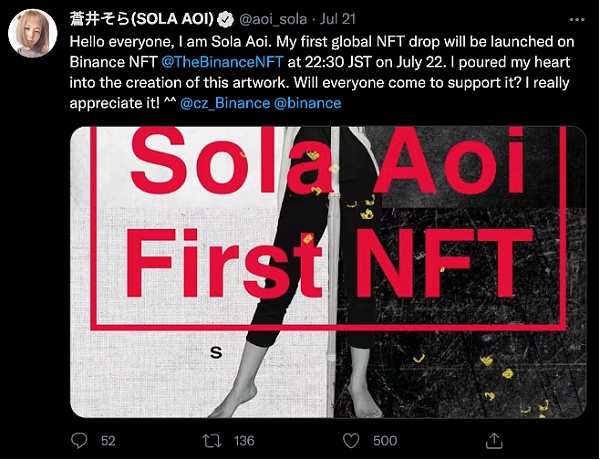Click the like count 500

pyautogui.click(x=385, y=440)
